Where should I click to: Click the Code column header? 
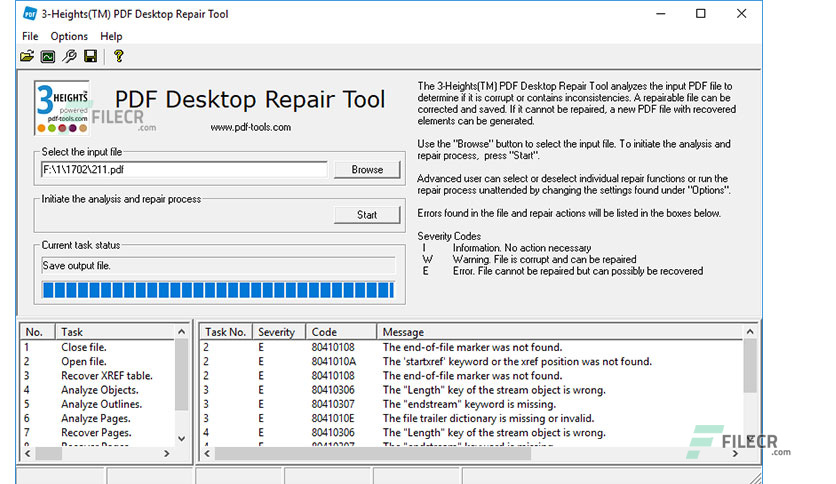pos(341,332)
